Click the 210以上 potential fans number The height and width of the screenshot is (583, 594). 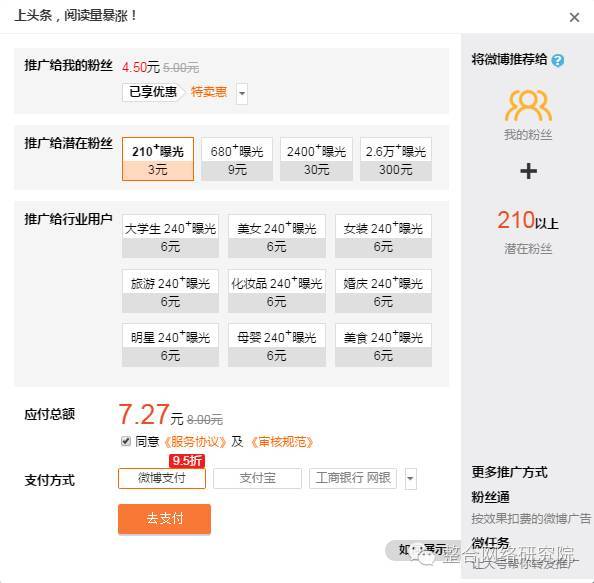coord(527,220)
